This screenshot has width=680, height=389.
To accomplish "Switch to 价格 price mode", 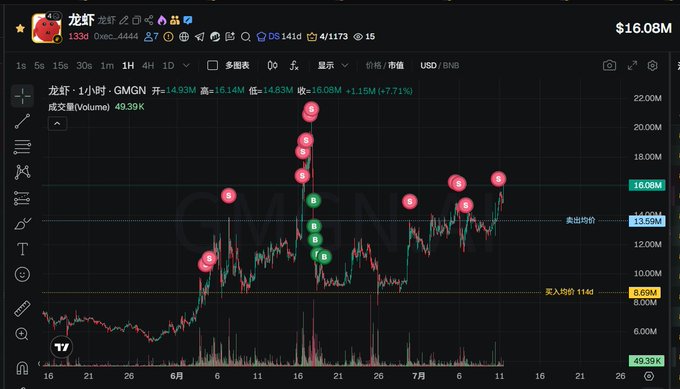I will 373,65.
